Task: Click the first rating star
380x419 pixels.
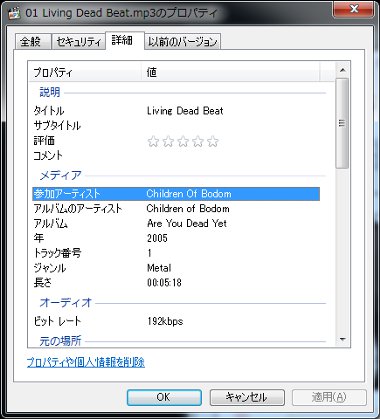Action: [153, 141]
